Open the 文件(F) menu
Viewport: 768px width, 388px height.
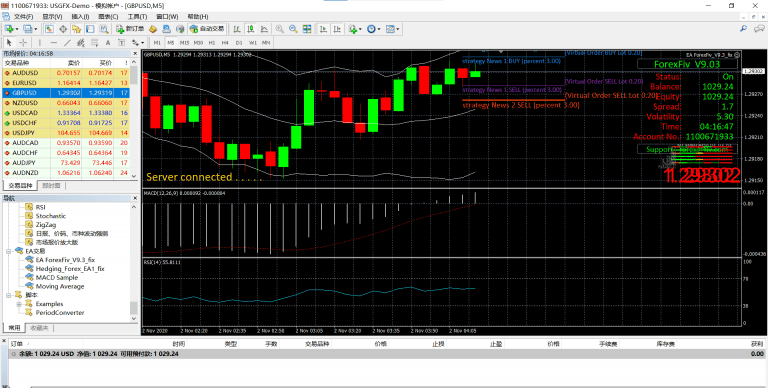tap(23, 17)
